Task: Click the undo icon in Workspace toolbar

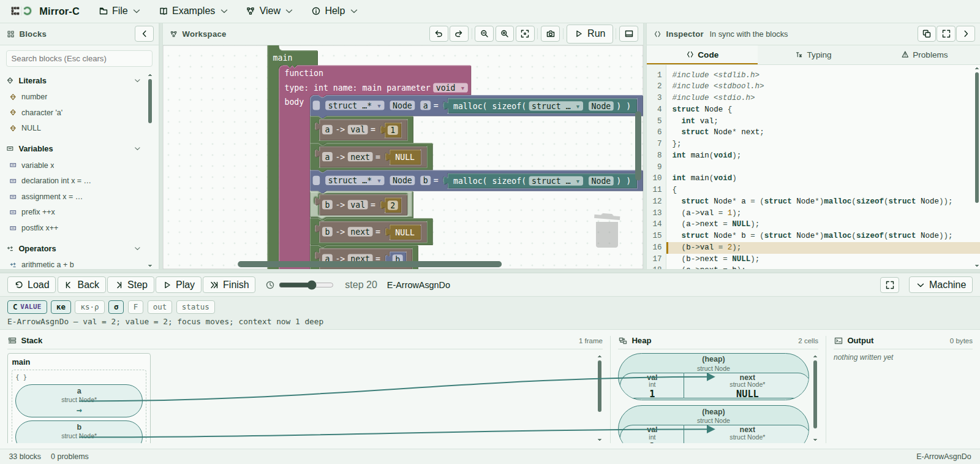Action: [439, 34]
